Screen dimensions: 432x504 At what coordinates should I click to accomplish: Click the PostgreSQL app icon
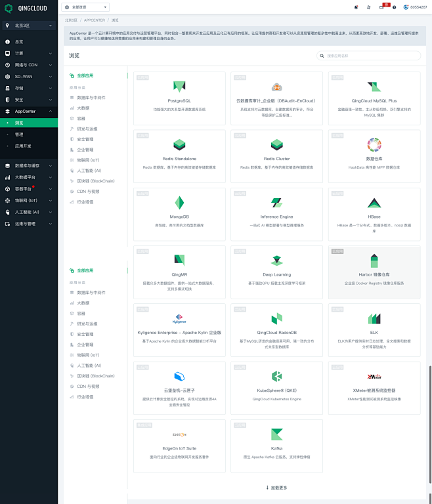point(179,87)
